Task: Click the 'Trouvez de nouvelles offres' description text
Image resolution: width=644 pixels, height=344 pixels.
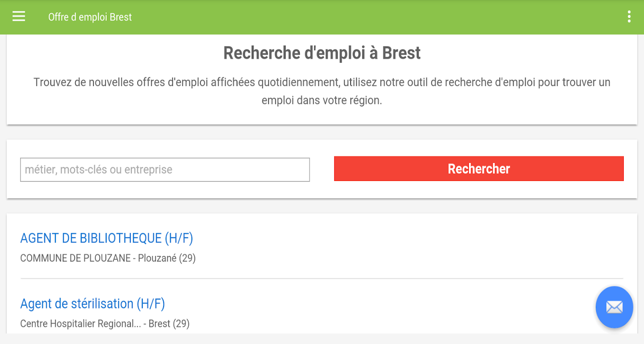Action: (322, 82)
